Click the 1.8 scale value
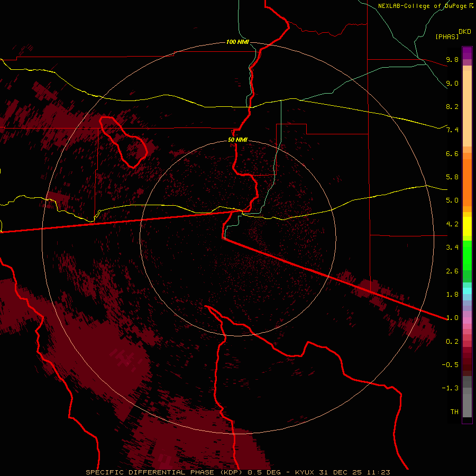 point(452,295)
